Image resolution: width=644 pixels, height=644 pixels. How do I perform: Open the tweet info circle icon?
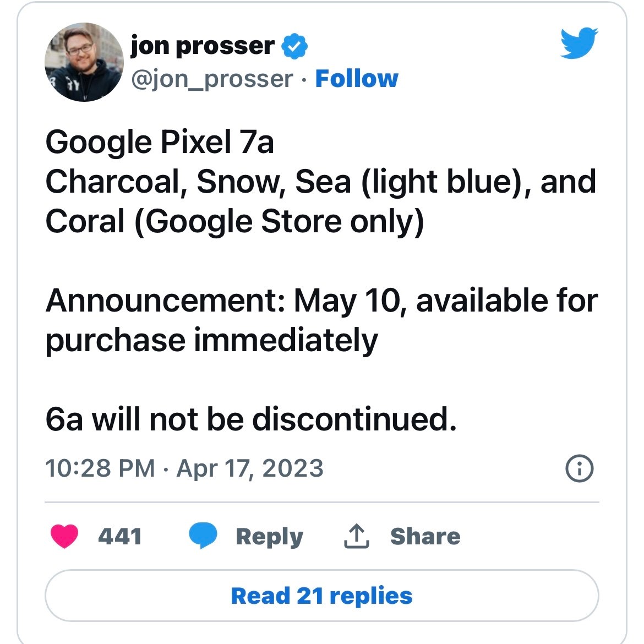pos(579,469)
